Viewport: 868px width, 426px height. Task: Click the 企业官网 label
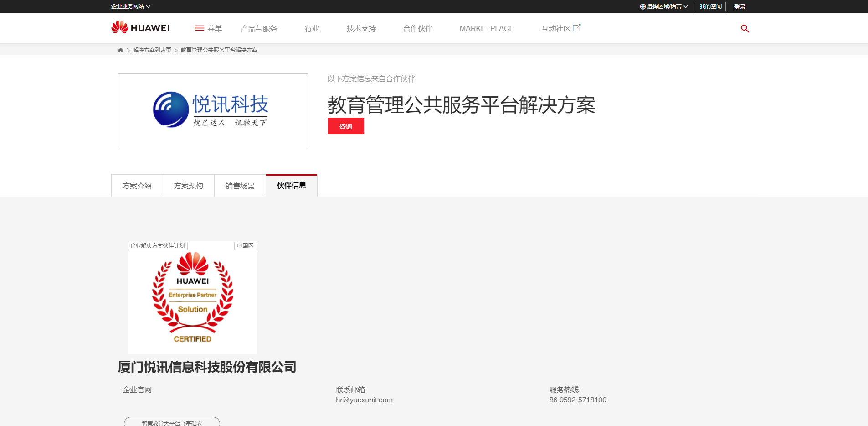click(138, 390)
